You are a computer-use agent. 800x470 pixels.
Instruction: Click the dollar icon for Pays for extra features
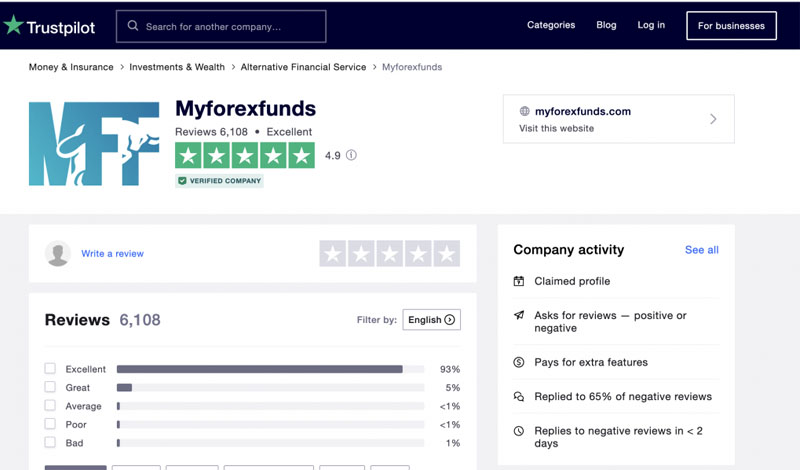coord(518,362)
